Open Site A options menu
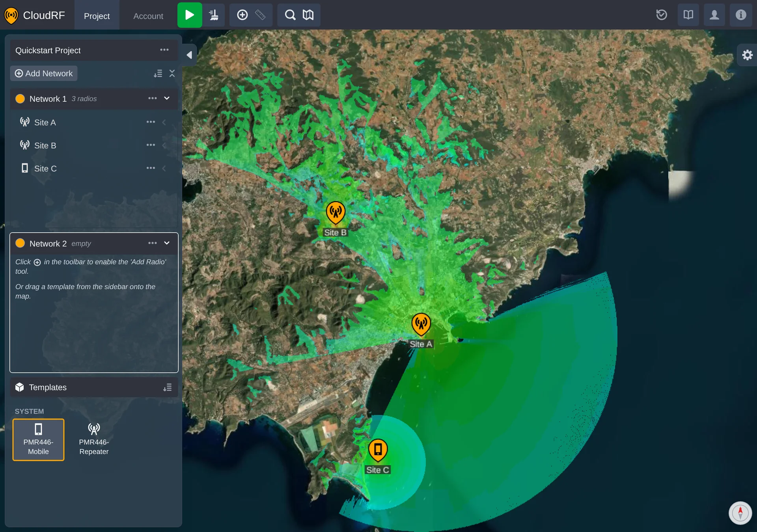 (x=151, y=122)
